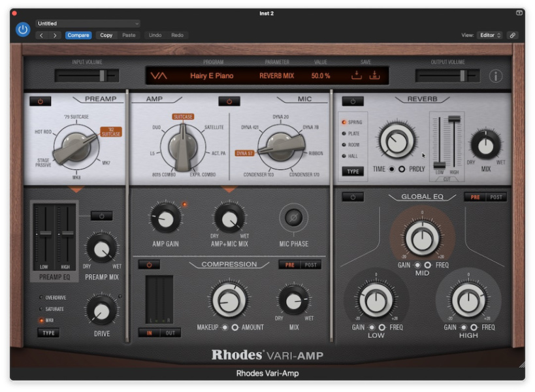Toggle the Global EQ power icon

point(353,197)
